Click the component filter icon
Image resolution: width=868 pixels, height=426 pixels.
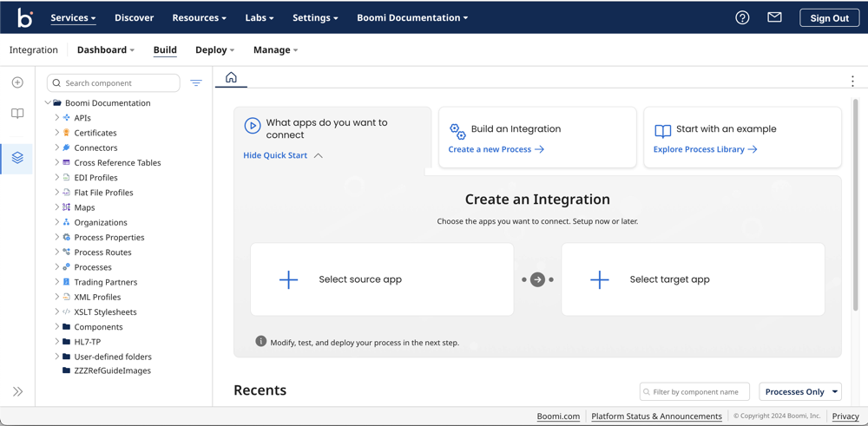pyautogui.click(x=196, y=83)
